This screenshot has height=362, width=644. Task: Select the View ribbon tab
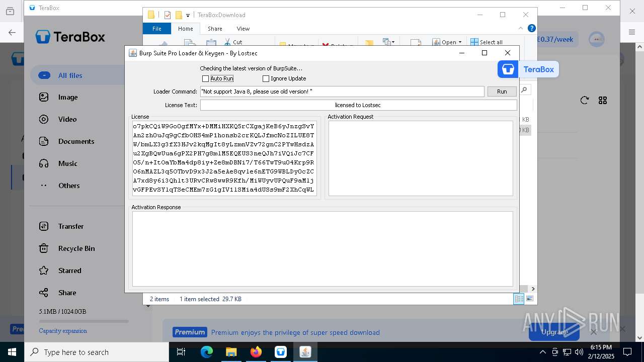pos(243,29)
